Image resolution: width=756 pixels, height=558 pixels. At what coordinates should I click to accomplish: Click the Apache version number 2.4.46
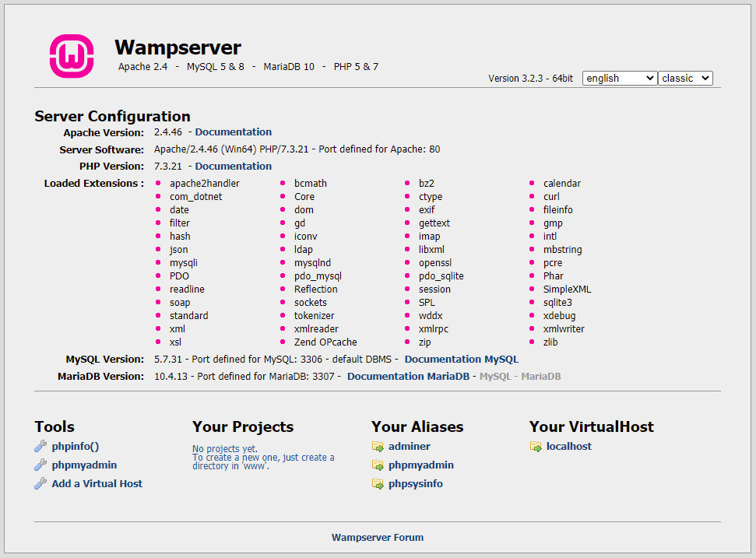[168, 132]
